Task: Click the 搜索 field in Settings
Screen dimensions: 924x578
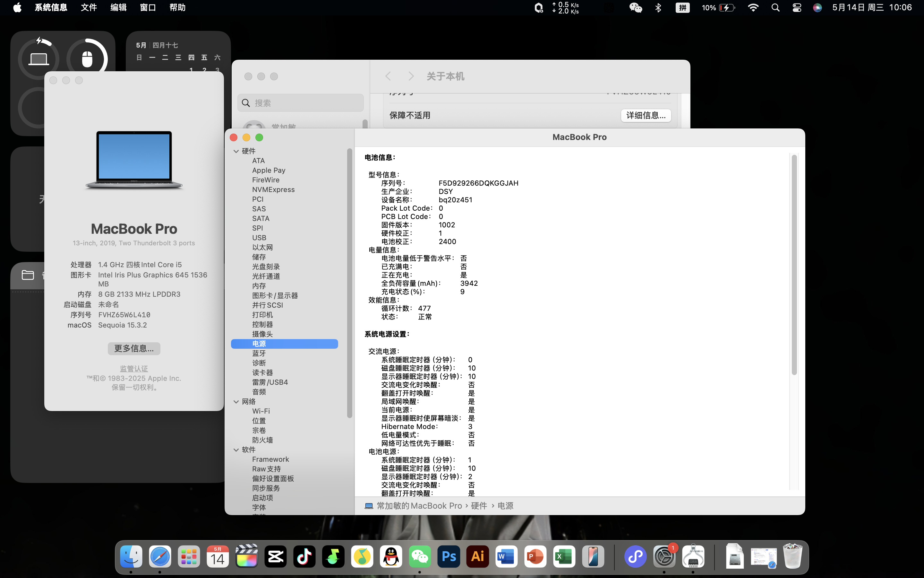Action: 301,103
